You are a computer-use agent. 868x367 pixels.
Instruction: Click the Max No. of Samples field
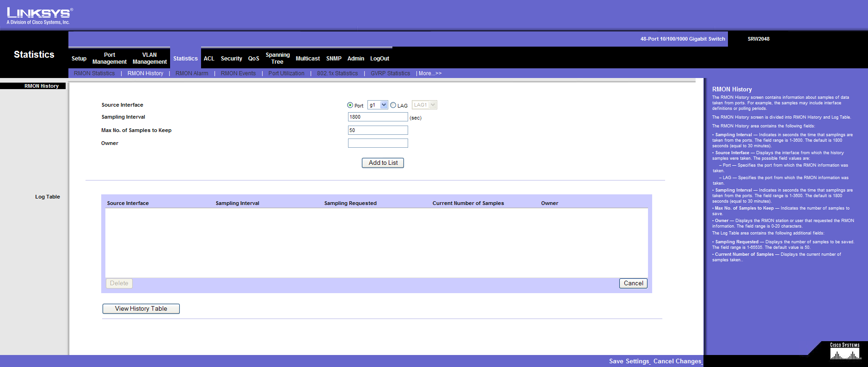click(x=378, y=130)
